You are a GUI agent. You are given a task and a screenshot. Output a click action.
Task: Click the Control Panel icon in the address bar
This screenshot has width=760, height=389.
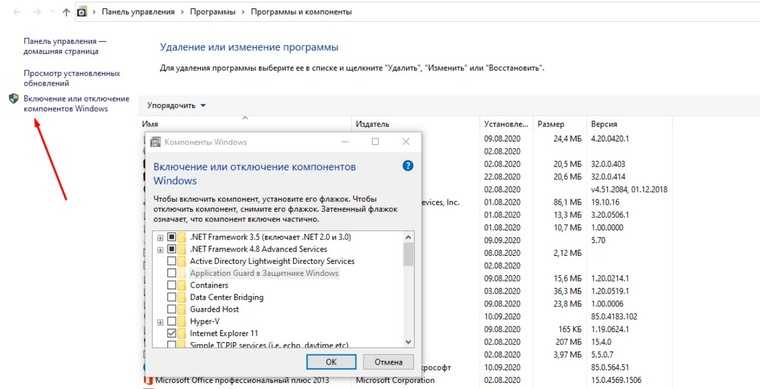82,12
